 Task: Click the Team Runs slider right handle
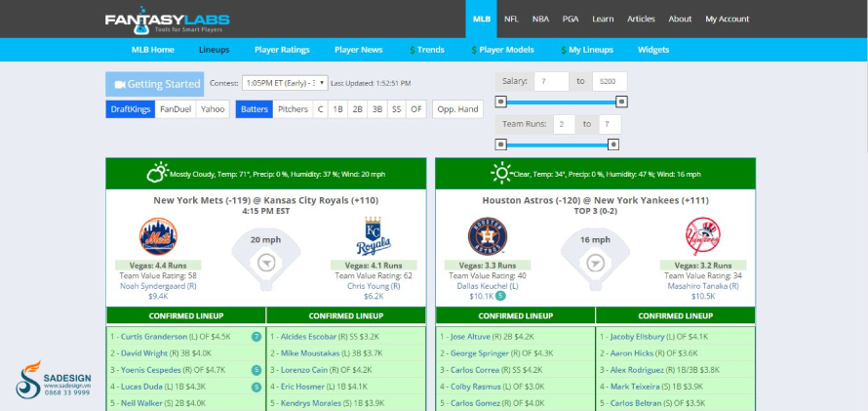[x=613, y=145]
